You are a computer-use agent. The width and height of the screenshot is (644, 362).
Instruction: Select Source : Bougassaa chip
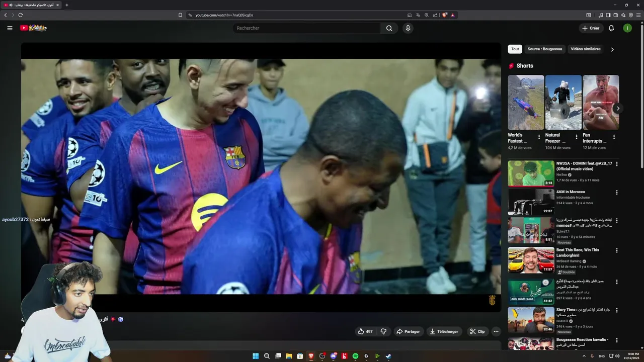click(545, 49)
